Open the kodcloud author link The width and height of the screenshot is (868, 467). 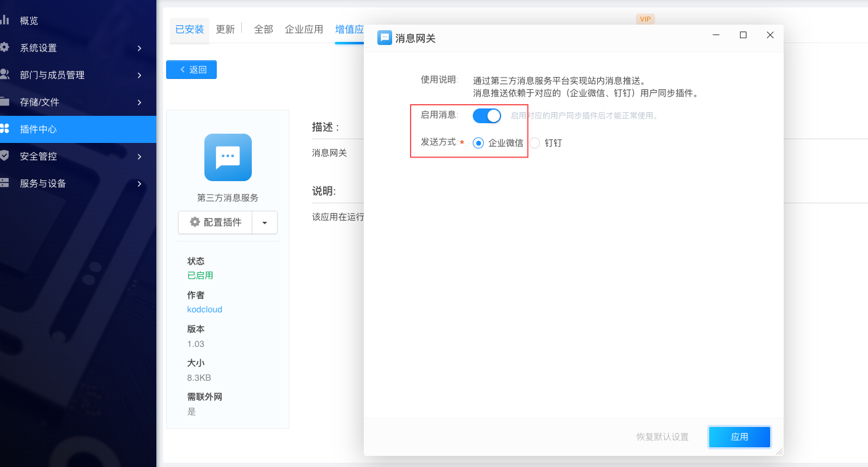[204, 309]
